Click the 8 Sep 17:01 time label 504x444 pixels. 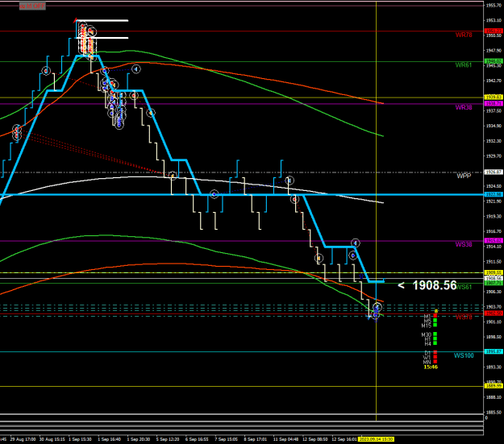pos(255,439)
